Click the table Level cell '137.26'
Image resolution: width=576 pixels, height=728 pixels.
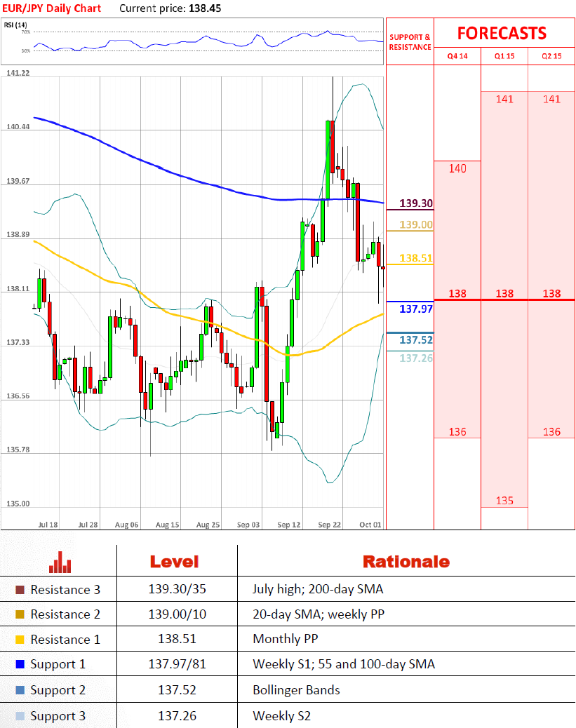tap(177, 716)
